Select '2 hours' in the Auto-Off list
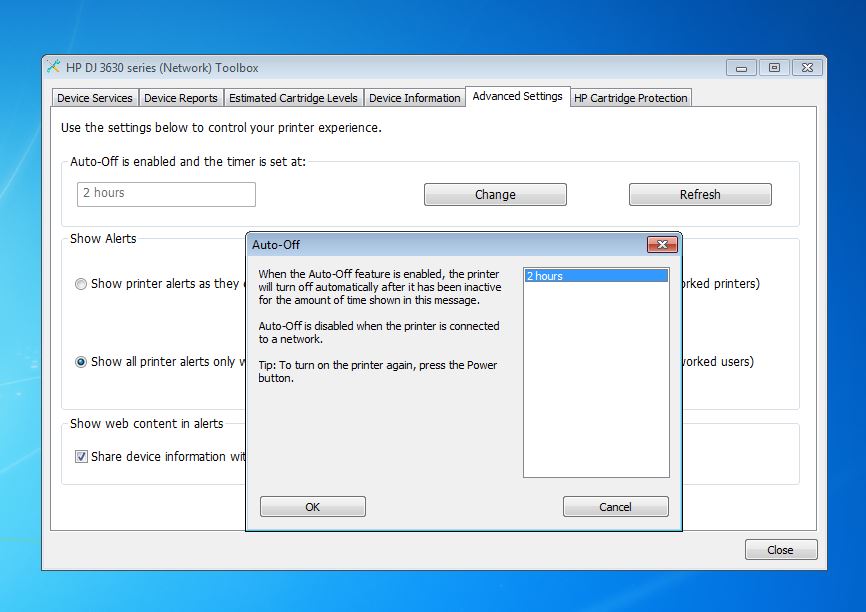The width and height of the screenshot is (866, 612). coord(596,276)
